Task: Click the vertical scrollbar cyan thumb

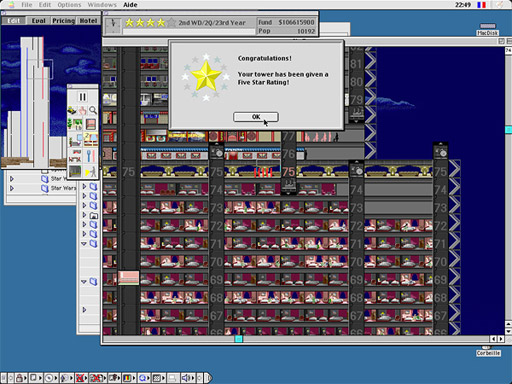Action: tap(509, 130)
